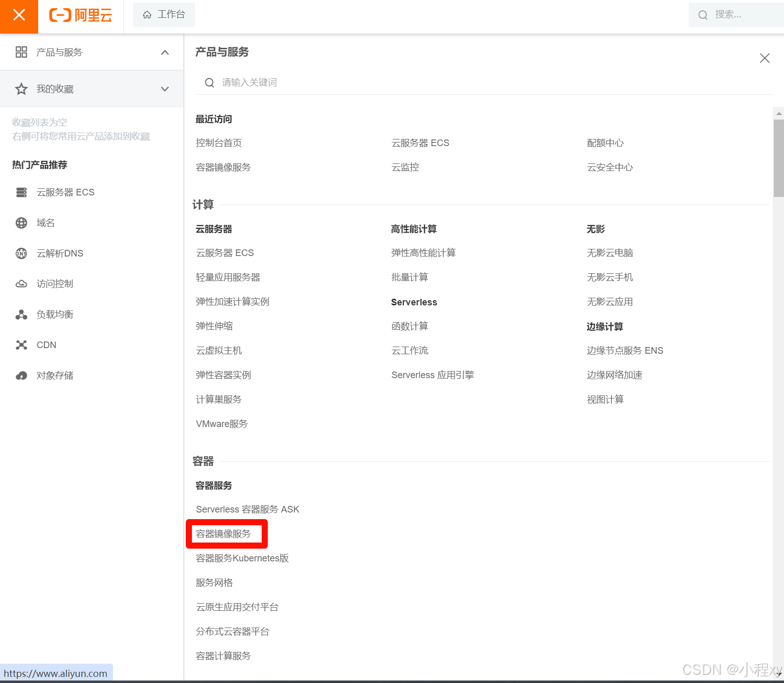Open 无影云应用 link
The width and height of the screenshot is (784, 683).
click(610, 302)
